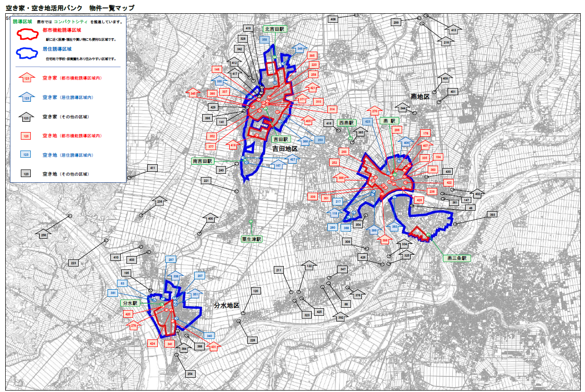Click the gray square lot label 243
Viewport: 585px width, 392px height.
[222, 169]
